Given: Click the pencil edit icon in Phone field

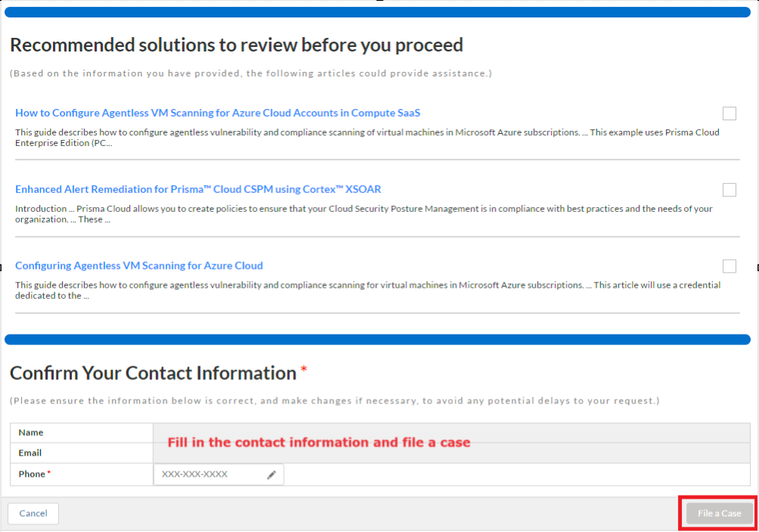Looking at the screenshot, I should (x=272, y=475).
